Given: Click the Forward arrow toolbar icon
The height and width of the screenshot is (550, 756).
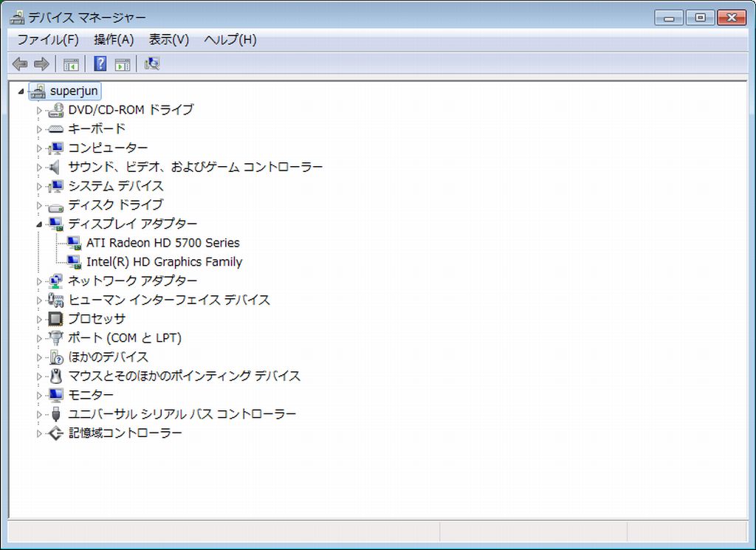Looking at the screenshot, I should point(41,63).
